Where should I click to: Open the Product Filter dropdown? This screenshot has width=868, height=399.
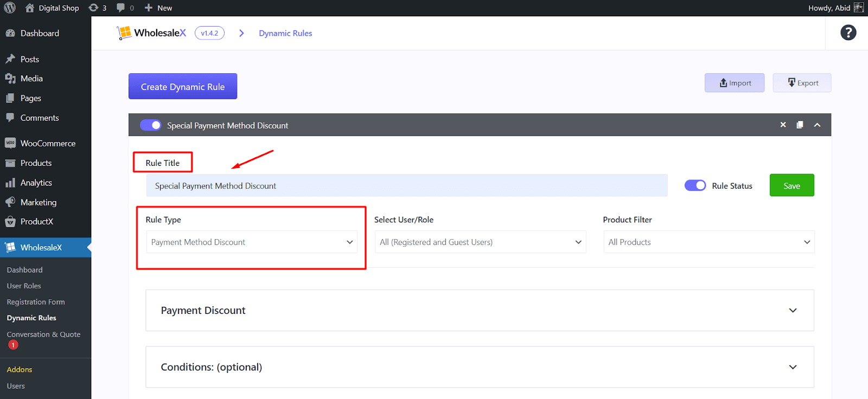[x=709, y=242]
